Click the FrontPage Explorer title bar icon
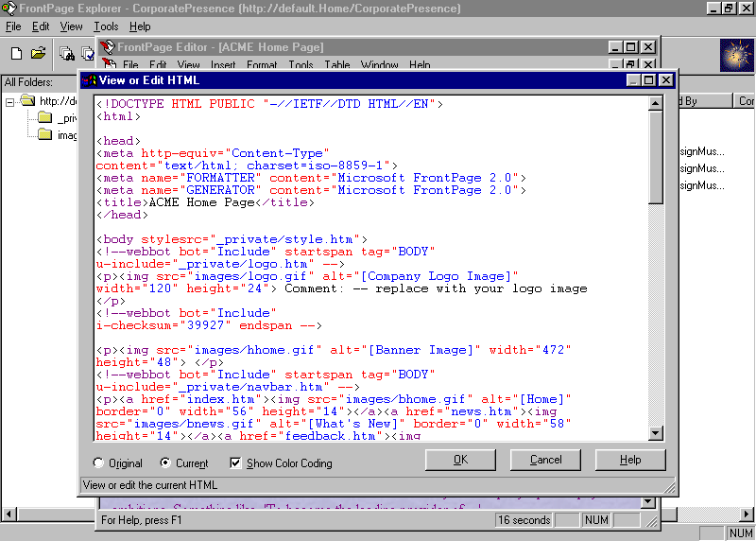 (9, 9)
